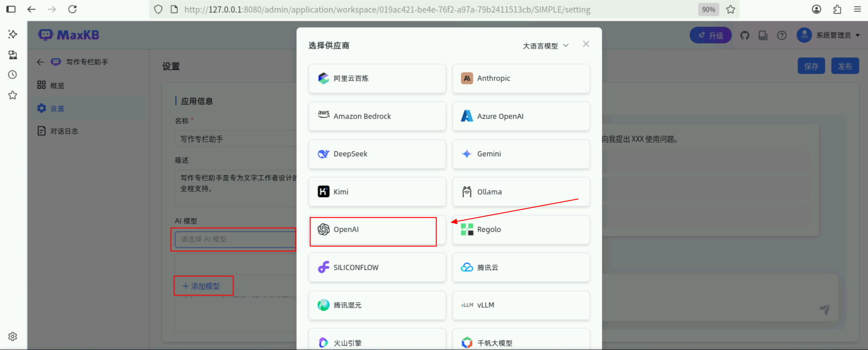Expand the 系统管理员 user menu
Screen dimensions: 868x350
tap(828, 35)
